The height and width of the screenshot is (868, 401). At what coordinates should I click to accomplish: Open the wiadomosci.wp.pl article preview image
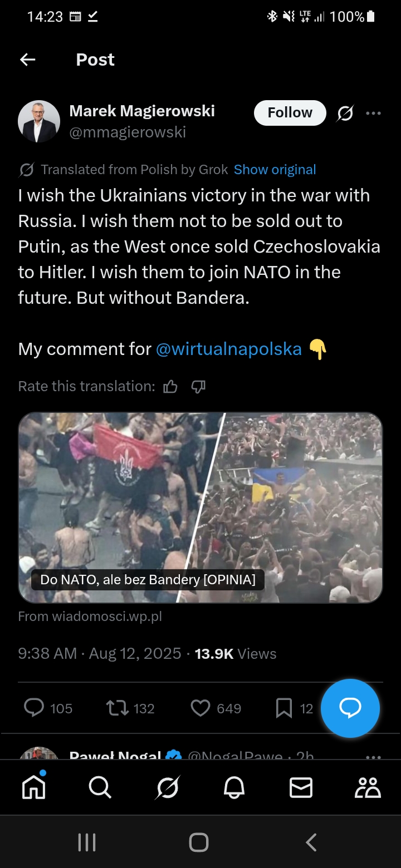click(x=200, y=507)
